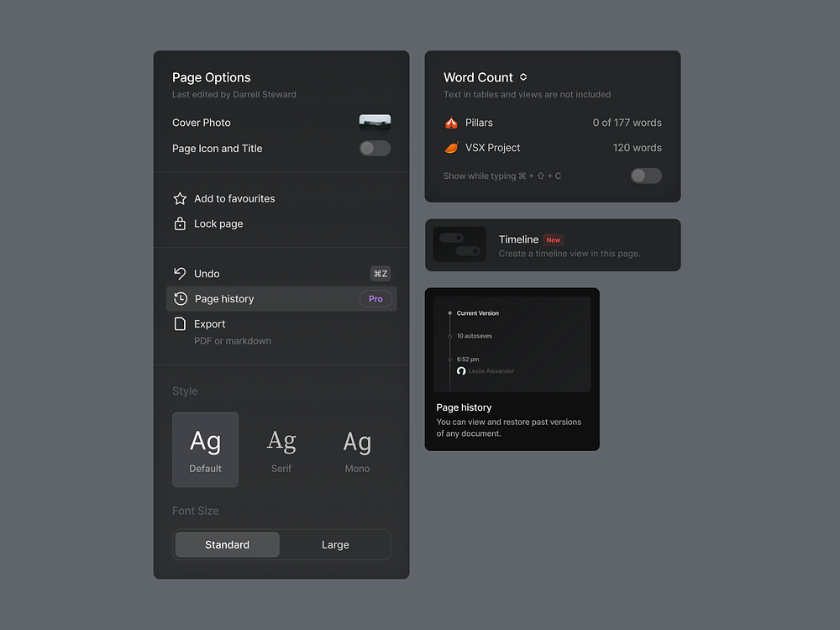Select the Serif style swatch

[x=281, y=449]
